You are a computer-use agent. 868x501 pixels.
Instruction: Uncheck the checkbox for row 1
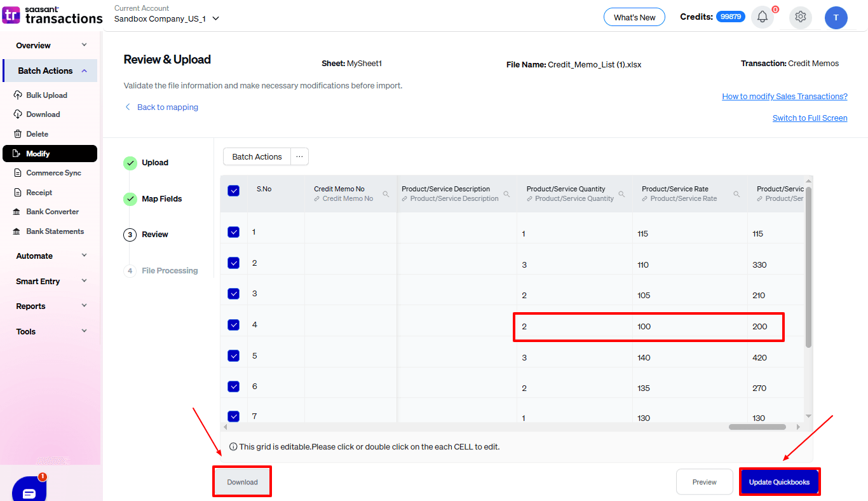[233, 231]
